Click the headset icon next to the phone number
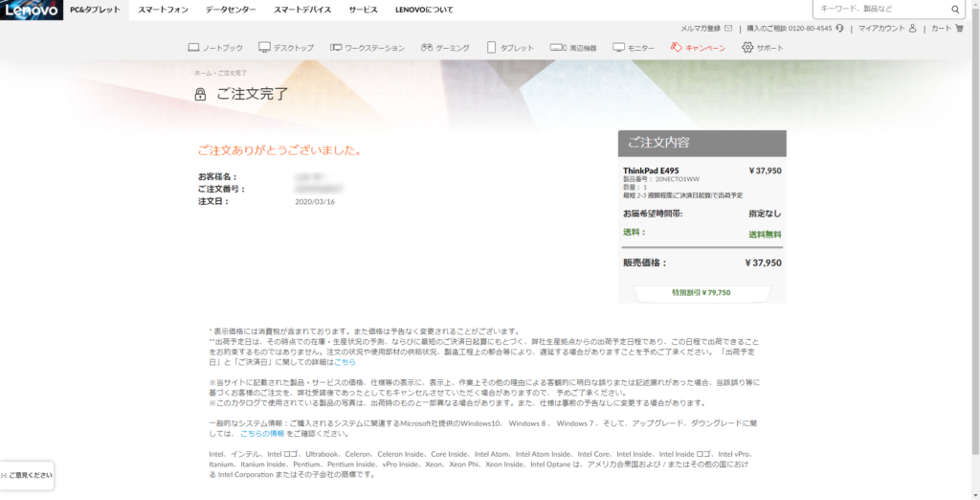Image resolution: width=980 pixels, height=500 pixels. tap(839, 28)
